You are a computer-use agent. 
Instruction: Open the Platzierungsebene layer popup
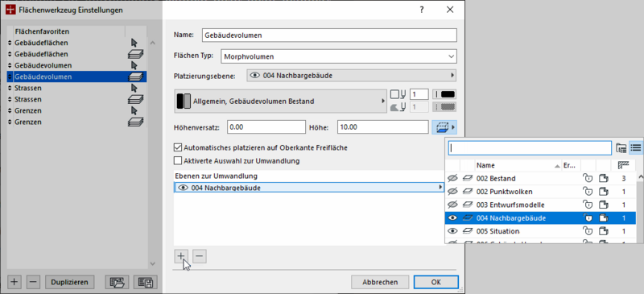coord(352,76)
